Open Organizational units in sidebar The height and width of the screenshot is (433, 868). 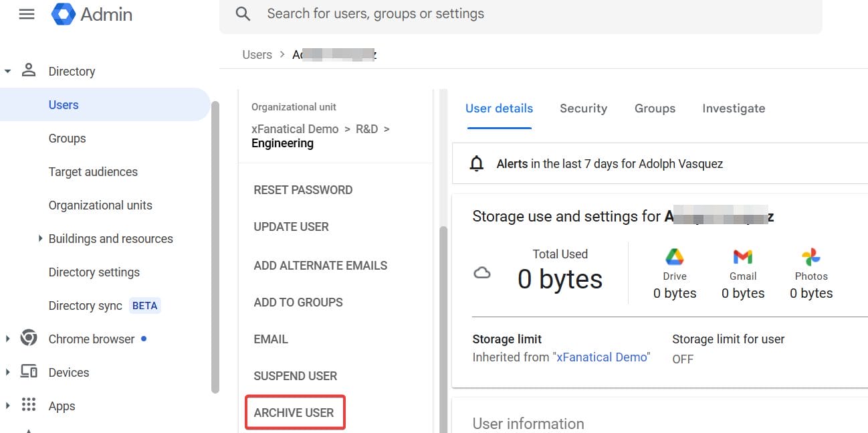tap(100, 205)
